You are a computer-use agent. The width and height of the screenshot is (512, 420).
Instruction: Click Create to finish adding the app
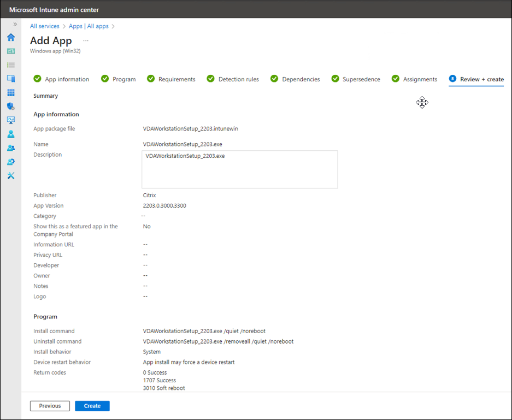[x=92, y=406]
